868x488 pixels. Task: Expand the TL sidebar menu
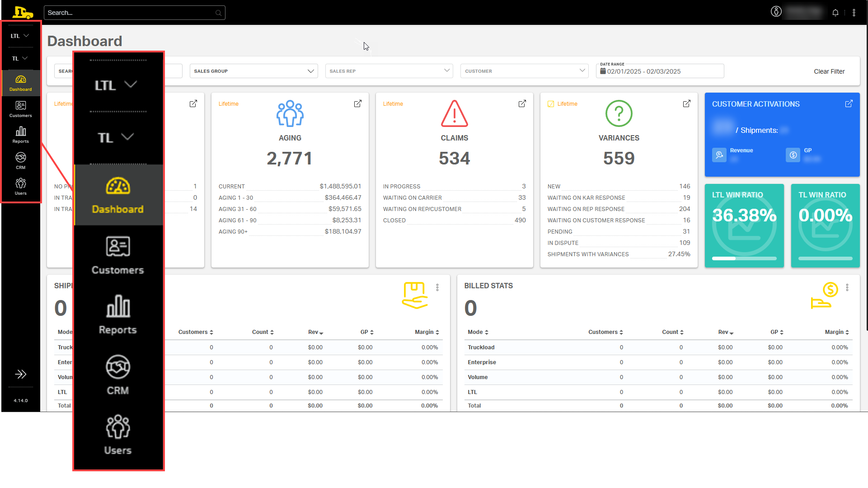click(20, 58)
